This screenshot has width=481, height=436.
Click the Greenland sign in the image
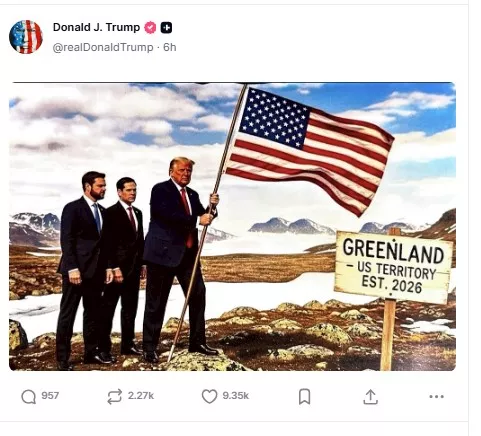(393, 267)
